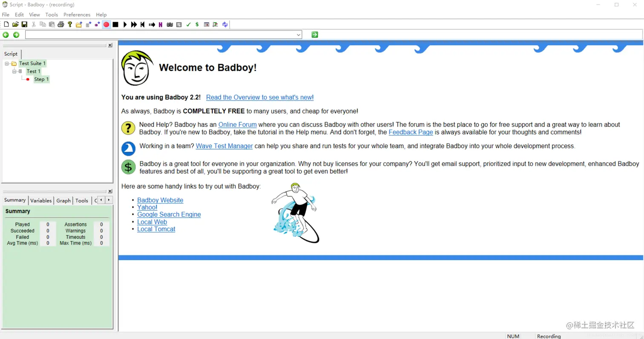Image resolution: width=644 pixels, height=339 pixels.
Task: Click the green Go arrow beside the address bar
Action: (315, 34)
